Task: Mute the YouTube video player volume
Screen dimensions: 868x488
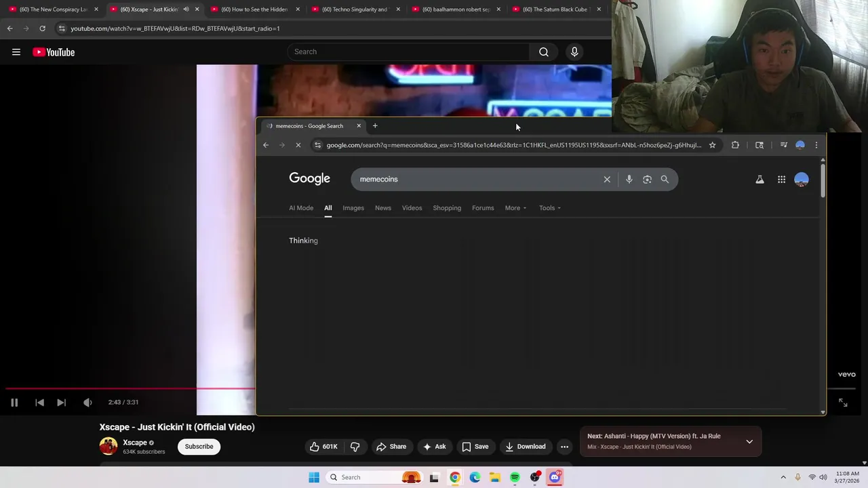Action: point(87,403)
